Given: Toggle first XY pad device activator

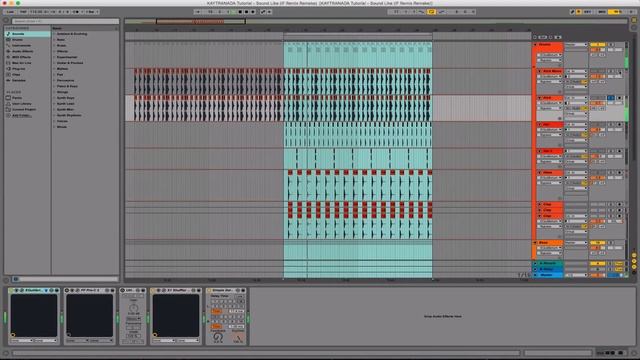Looking at the screenshot, I should point(11,290).
